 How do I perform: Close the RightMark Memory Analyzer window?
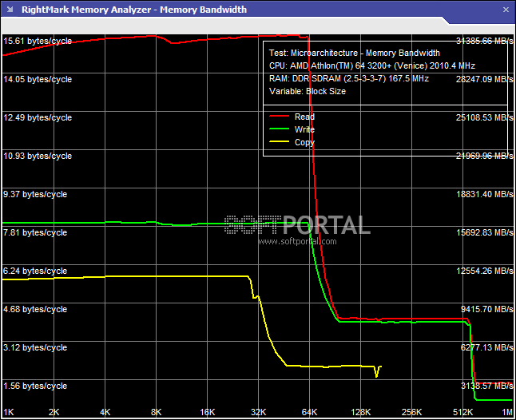(x=506, y=10)
